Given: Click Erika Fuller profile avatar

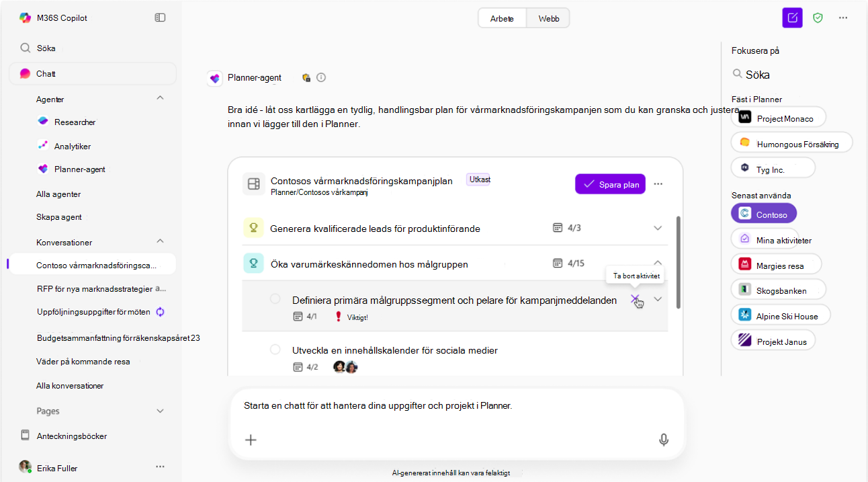Looking at the screenshot, I should 25,467.
